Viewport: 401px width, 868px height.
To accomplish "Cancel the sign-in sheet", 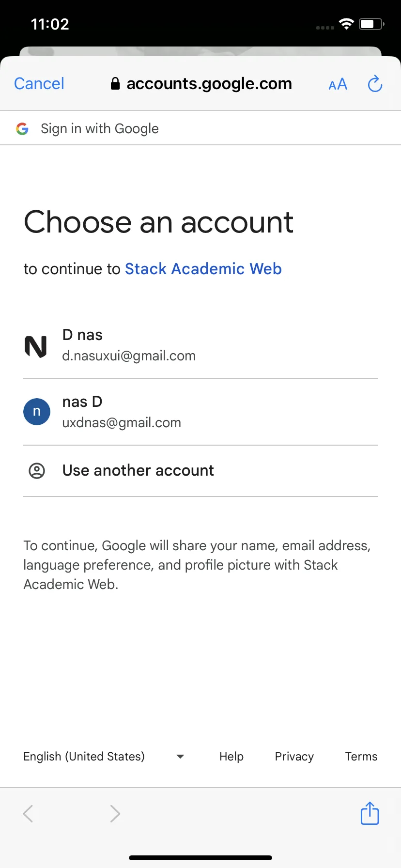I will 39,84.
